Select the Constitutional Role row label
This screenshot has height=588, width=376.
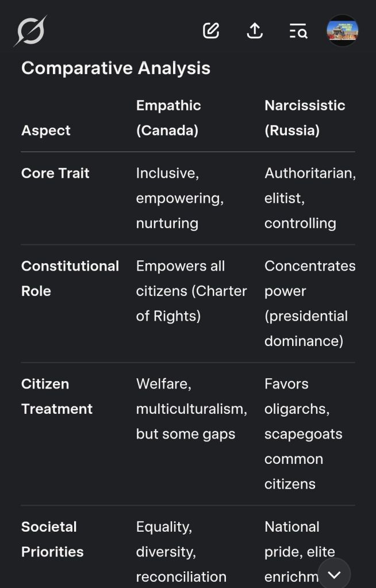70,278
